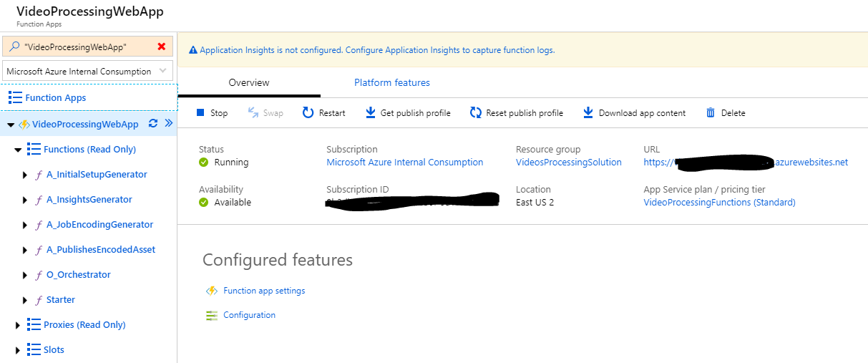Select Proxies (Read Only) item
This screenshot has width=868, height=363.
point(84,325)
